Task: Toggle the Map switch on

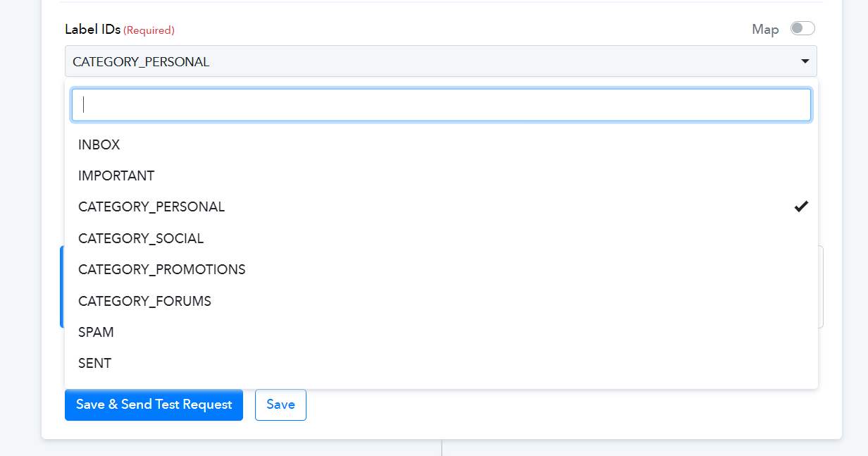Action: click(x=802, y=28)
